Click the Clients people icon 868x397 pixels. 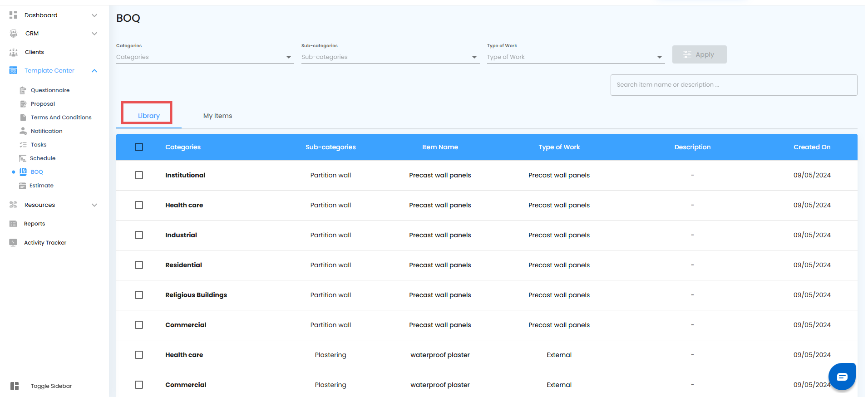click(x=14, y=52)
